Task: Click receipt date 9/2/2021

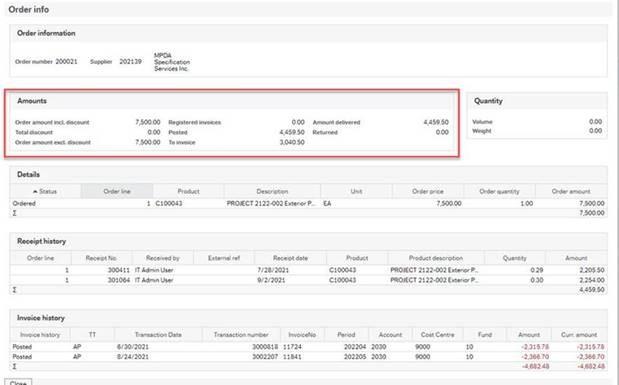Action: tap(271, 280)
